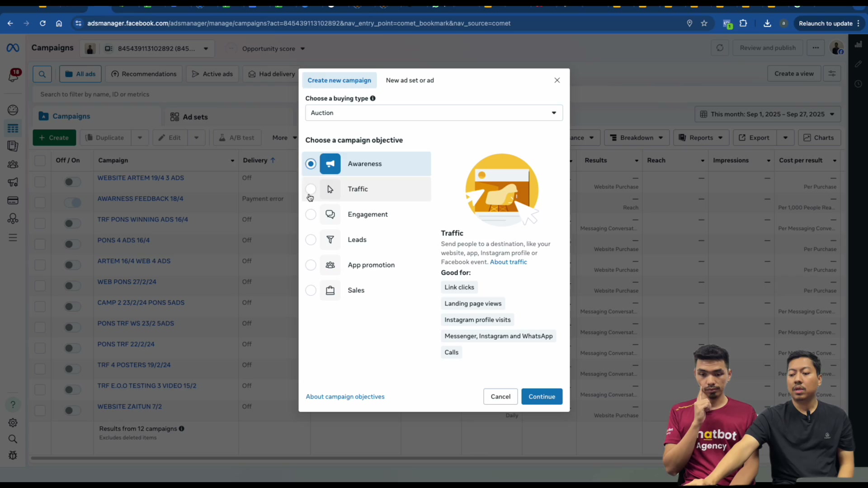The image size is (868, 488).
Task: Open the Breakdown dropdown
Action: [x=637, y=138]
